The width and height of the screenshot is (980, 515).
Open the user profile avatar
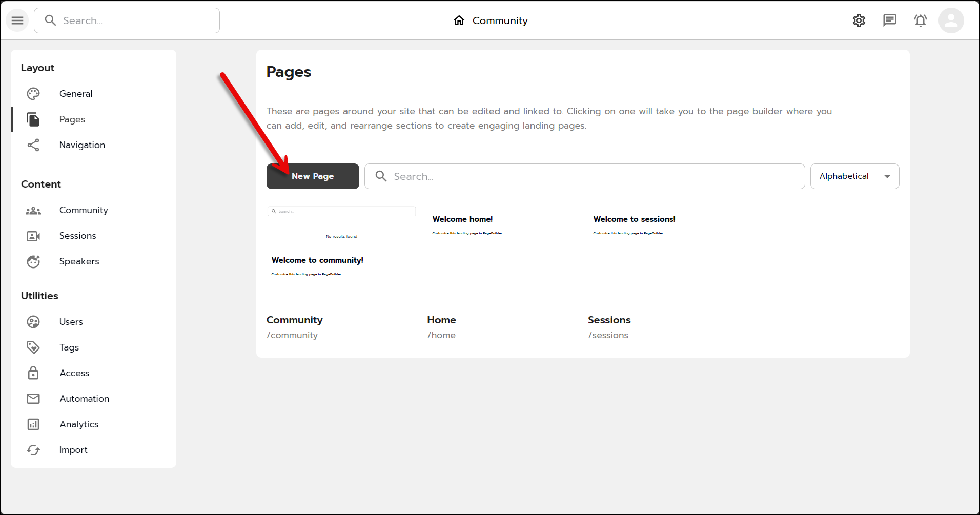click(x=951, y=20)
